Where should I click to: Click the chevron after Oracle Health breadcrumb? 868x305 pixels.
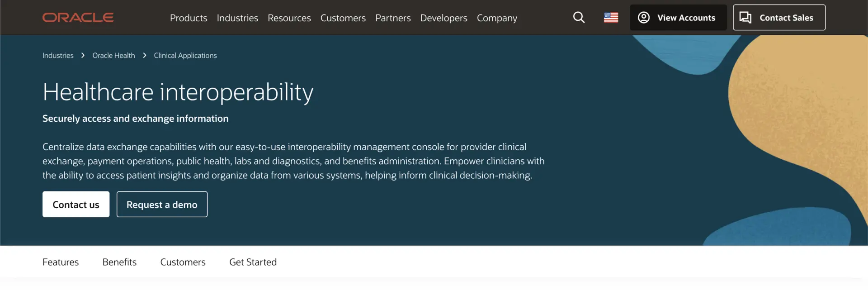tap(144, 55)
